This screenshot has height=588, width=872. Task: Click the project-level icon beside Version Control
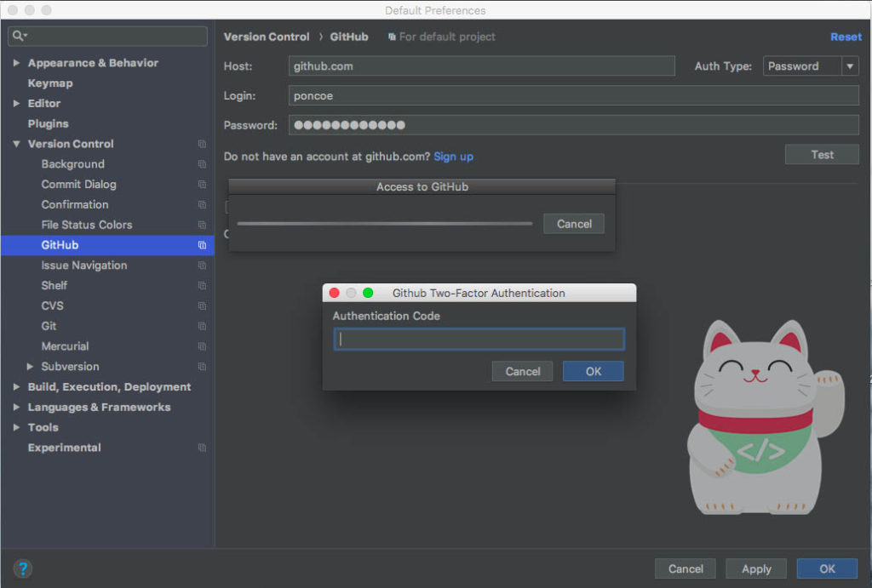coord(202,144)
